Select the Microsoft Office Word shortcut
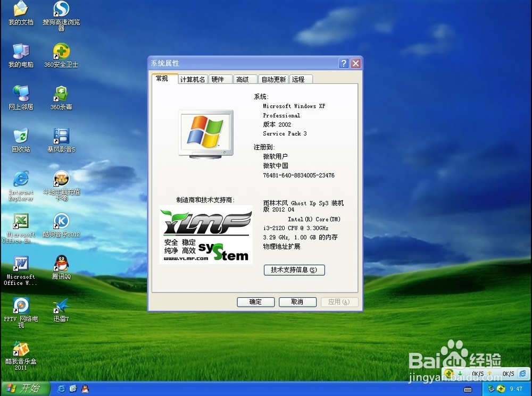The image size is (532, 396). pos(20,271)
